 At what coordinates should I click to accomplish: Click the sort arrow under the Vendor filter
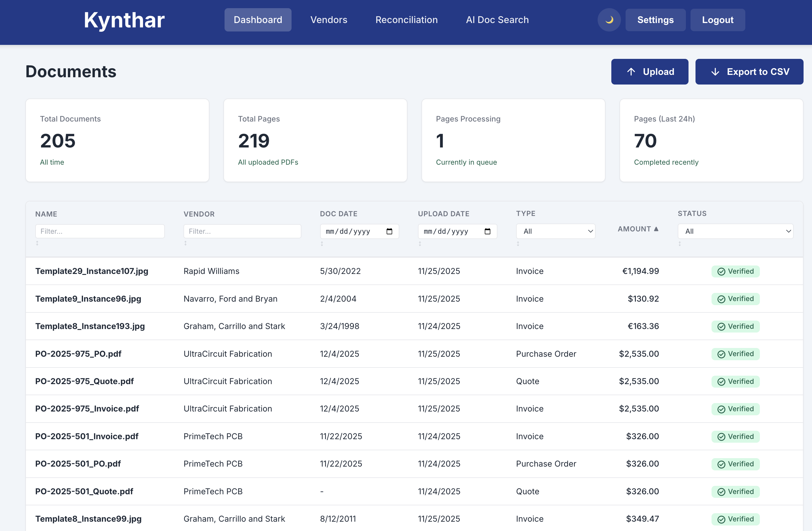[186, 243]
